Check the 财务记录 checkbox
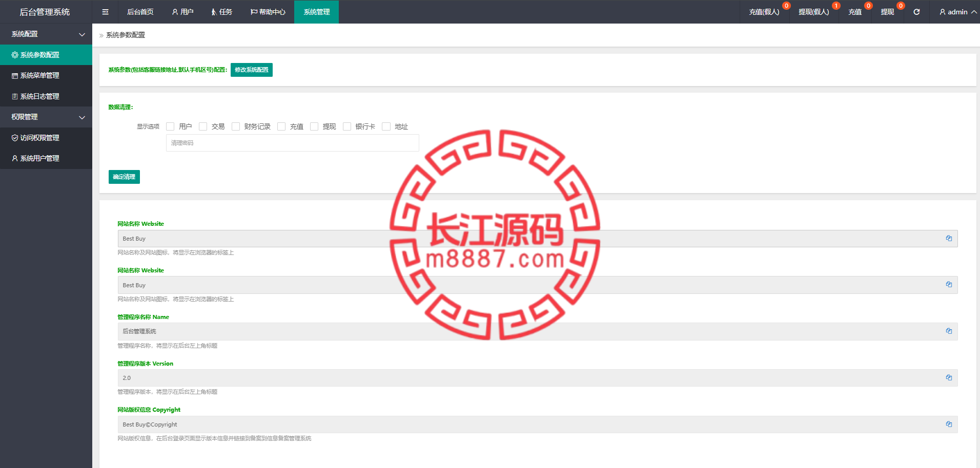This screenshot has height=468, width=980. (x=236, y=126)
